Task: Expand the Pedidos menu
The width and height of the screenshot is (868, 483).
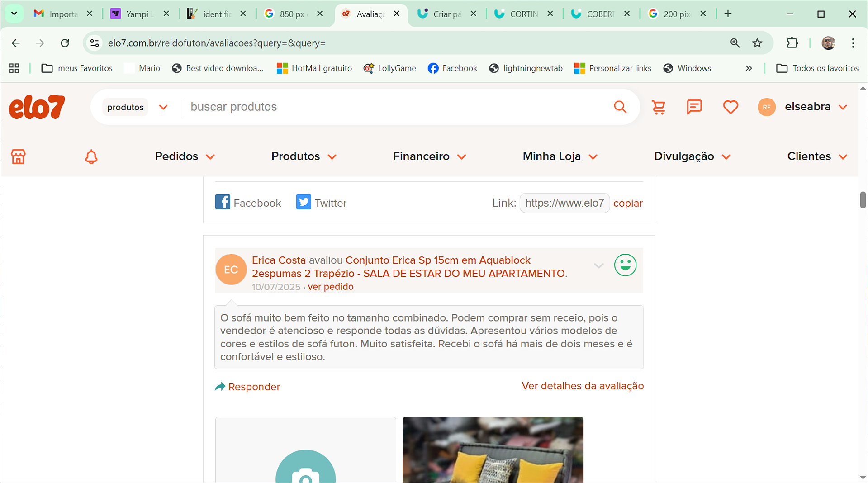Action: click(185, 156)
